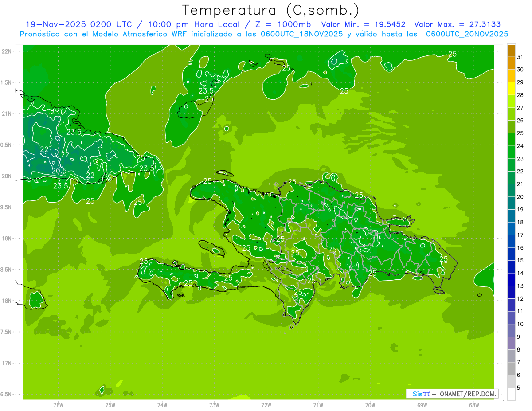Click the 74W longitude axis label
Image resolution: width=532 pixels, height=411 pixels.
click(x=162, y=405)
